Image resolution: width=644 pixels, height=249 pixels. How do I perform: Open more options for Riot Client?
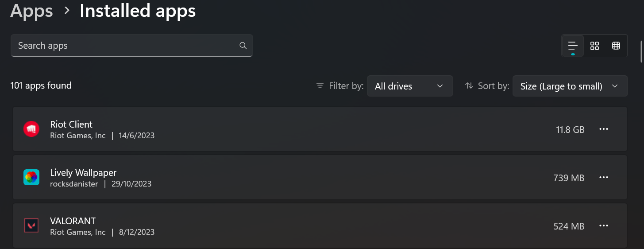pos(604,129)
